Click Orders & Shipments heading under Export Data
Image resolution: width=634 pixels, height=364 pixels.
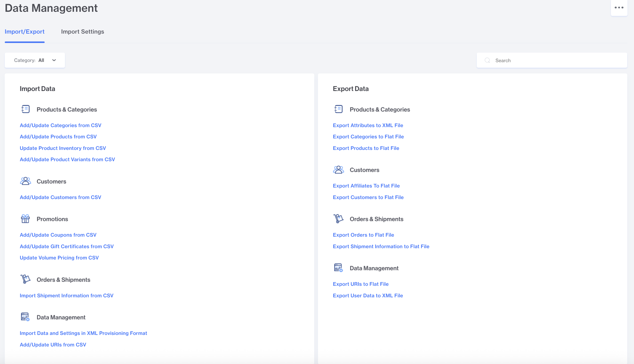[x=376, y=219]
